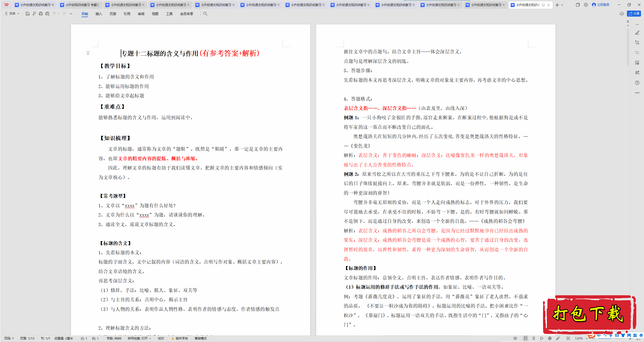Click the search magnifier icon

[205, 14]
